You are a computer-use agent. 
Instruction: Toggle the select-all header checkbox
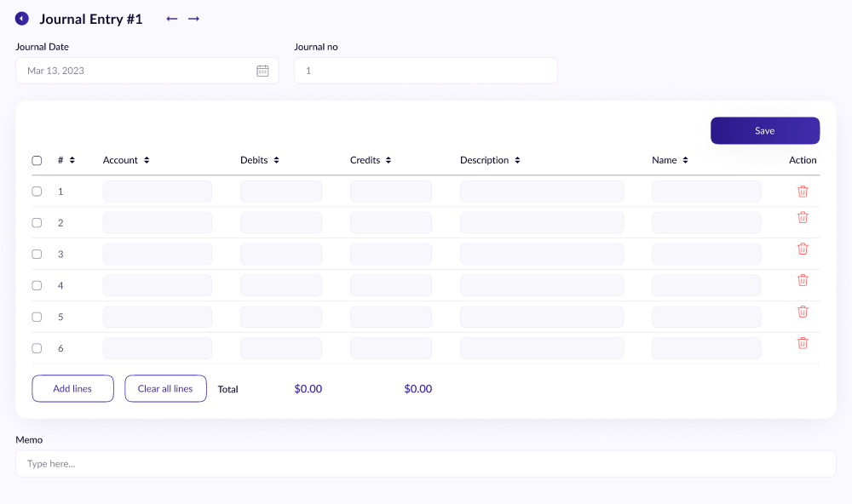pyautogui.click(x=37, y=160)
